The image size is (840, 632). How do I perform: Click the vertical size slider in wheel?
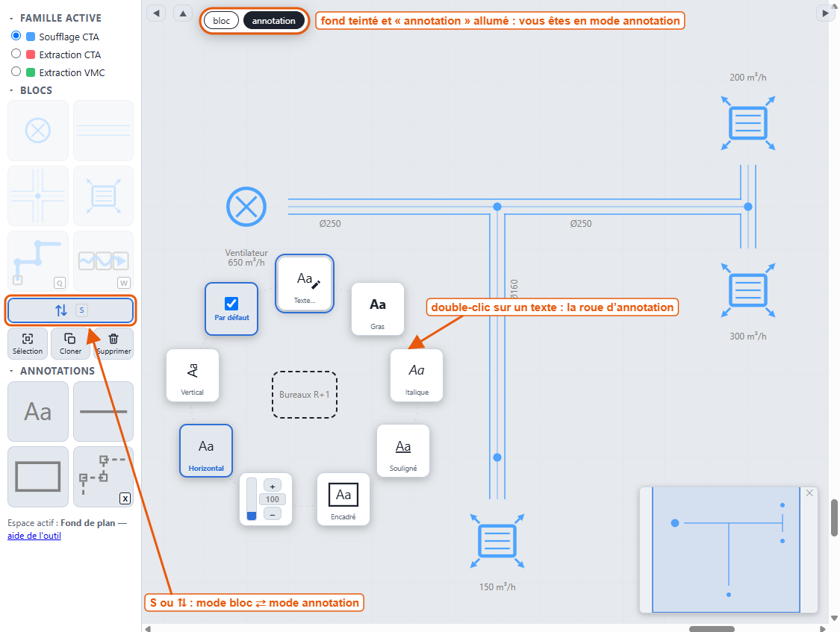[x=251, y=499]
